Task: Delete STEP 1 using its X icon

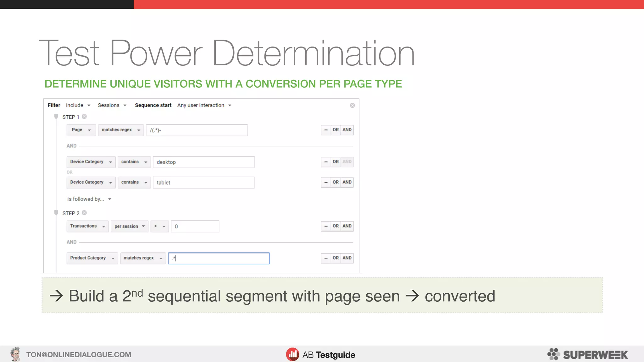Action: point(84,117)
